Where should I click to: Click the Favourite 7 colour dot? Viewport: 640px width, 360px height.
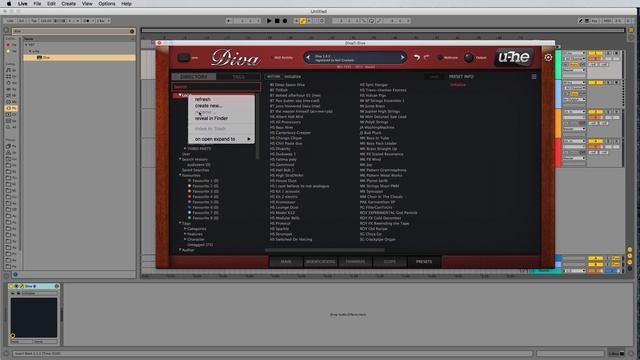[x=189, y=212]
